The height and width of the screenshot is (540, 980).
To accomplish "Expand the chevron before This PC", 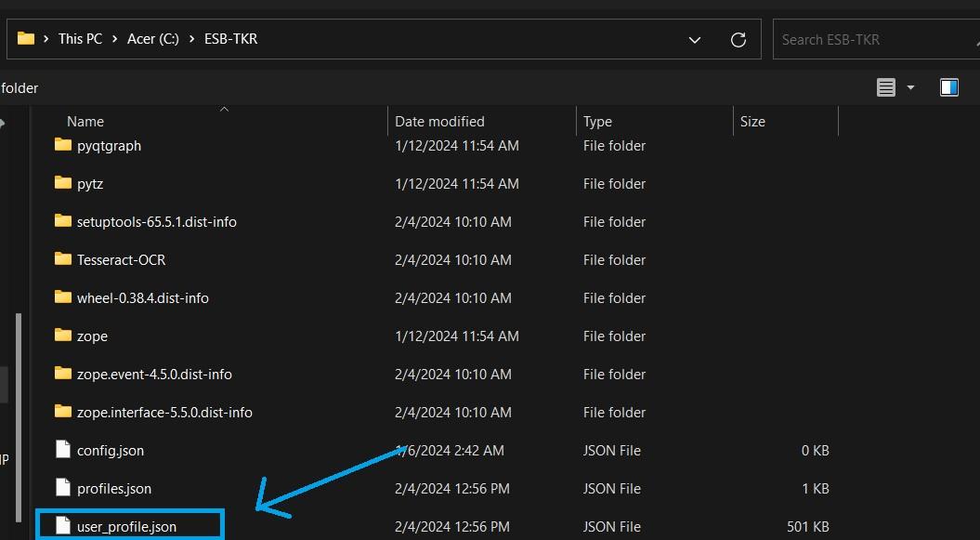I will click(46, 39).
